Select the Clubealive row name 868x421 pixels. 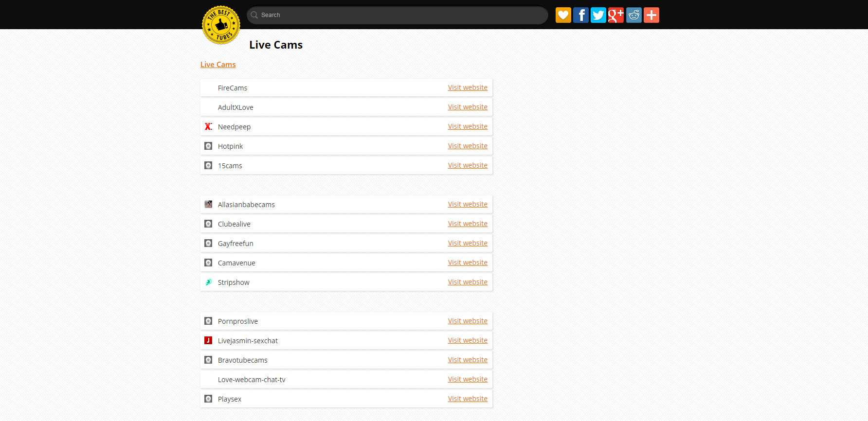(234, 224)
